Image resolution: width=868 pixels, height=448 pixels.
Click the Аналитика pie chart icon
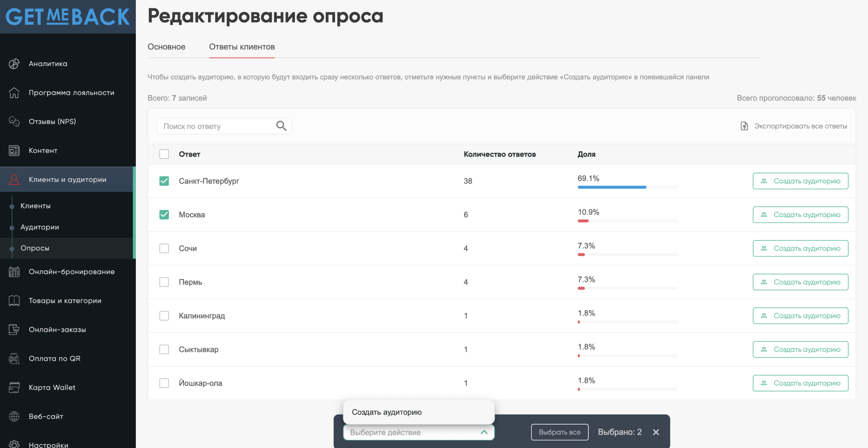[x=14, y=64]
